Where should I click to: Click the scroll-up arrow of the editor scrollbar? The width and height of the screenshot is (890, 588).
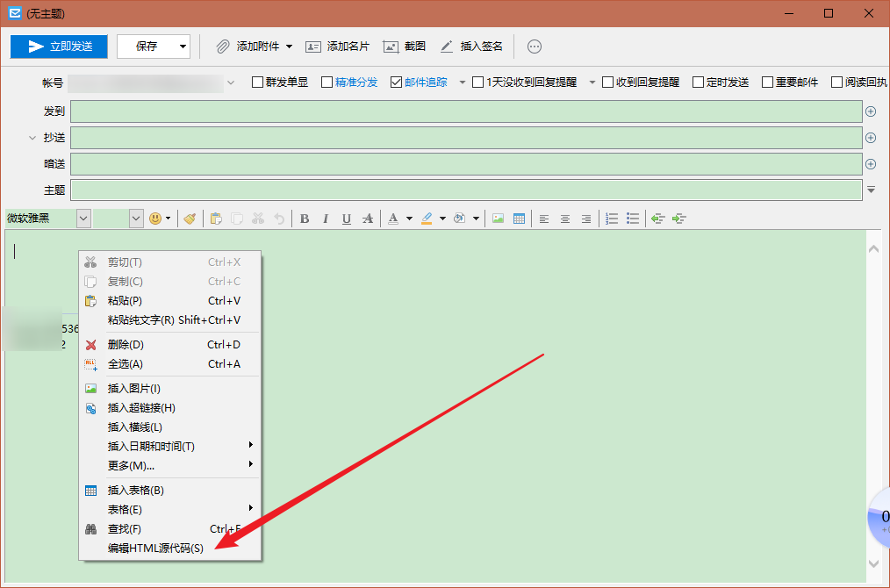873,248
